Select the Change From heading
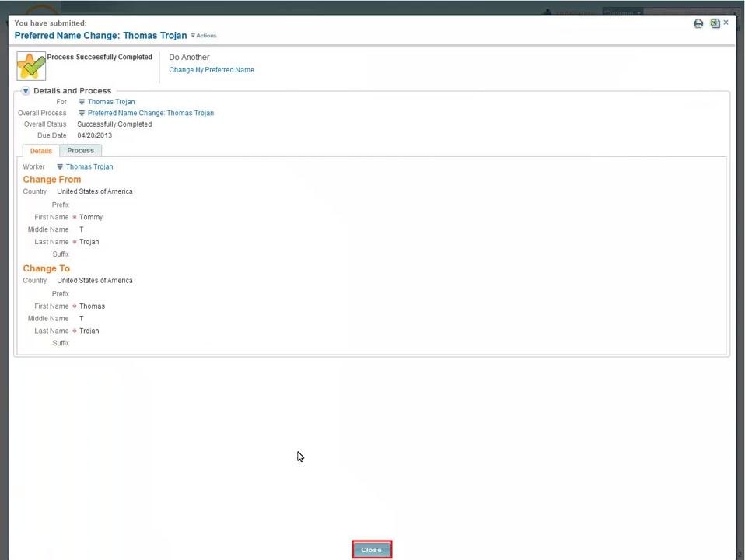Image resolution: width=745 pixels, height=560 pixels. pos(52,179)
